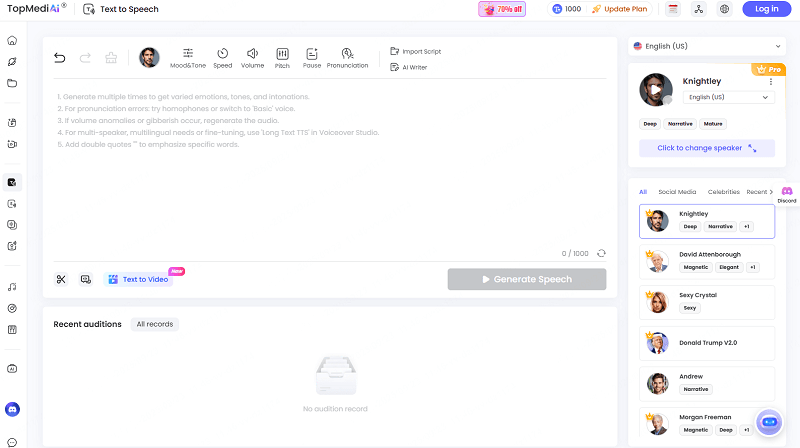Select the Recent tab
The image size is (800, 448).
(757, 192)
